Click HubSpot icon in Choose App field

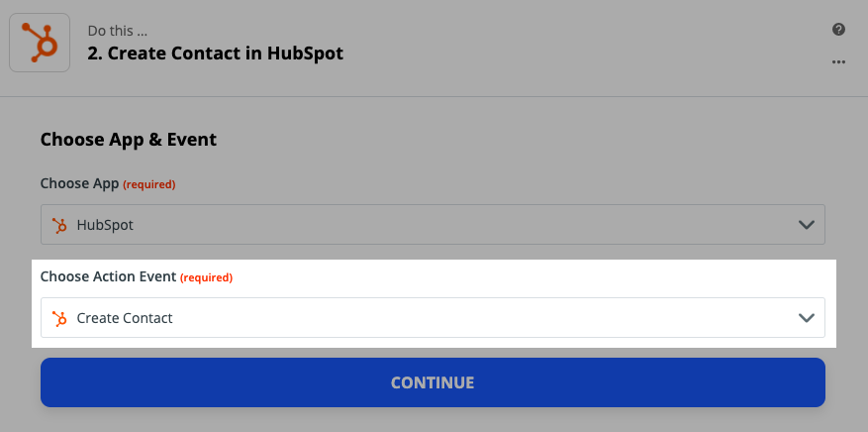(x=59, y=226)
